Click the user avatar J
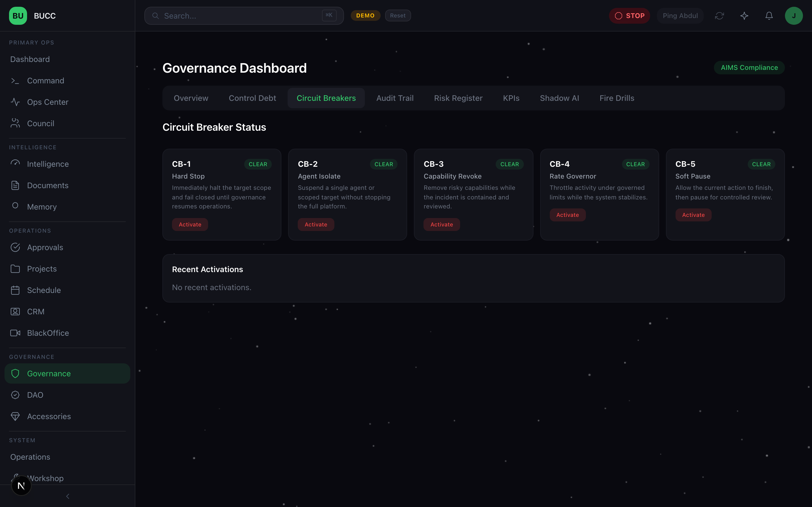This screenshot has width=812, height=507. point(794,16)
